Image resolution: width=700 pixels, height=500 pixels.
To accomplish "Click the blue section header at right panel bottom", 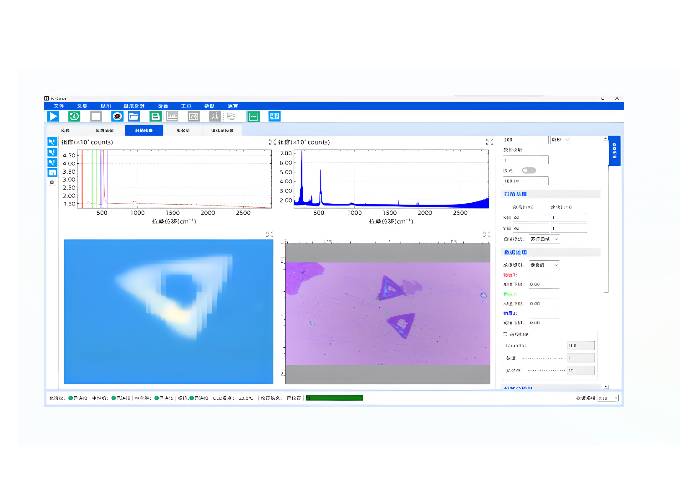I will 551,388.
